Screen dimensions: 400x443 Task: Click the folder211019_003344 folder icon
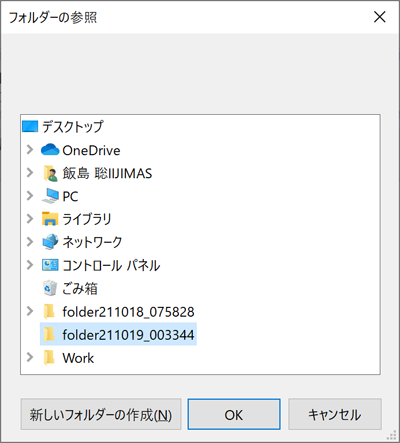click(x=49, y=334)
